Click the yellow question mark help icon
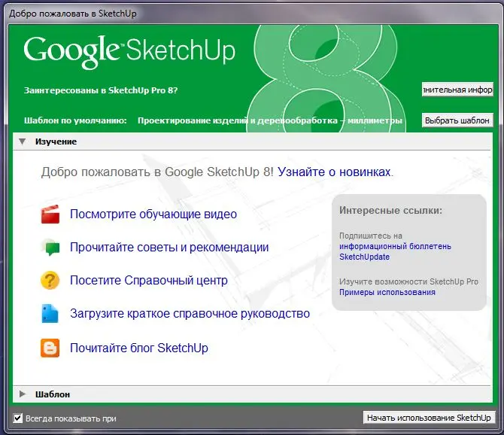Viewport: 504px width, 435px height. (50, 280)
